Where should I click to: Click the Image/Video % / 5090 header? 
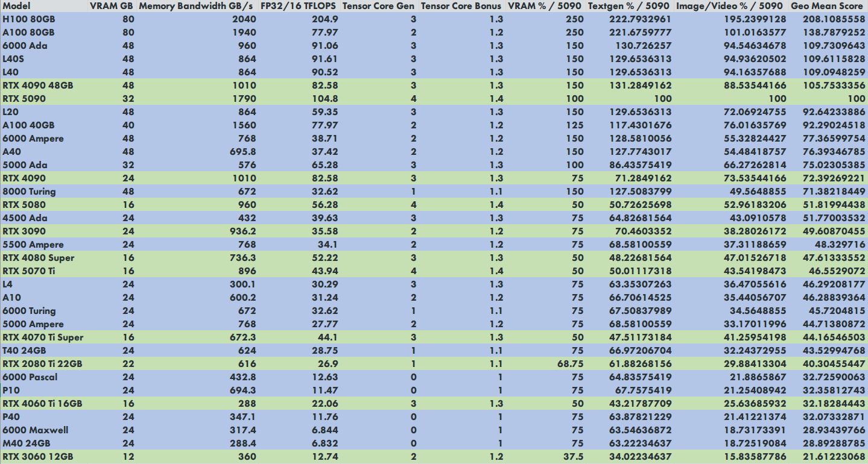point(730,6)
